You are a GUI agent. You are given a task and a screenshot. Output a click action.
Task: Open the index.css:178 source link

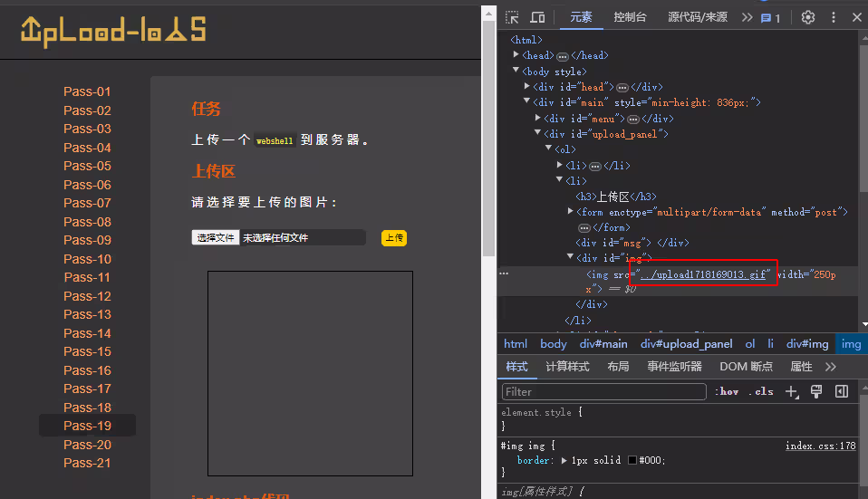(820, 446)
